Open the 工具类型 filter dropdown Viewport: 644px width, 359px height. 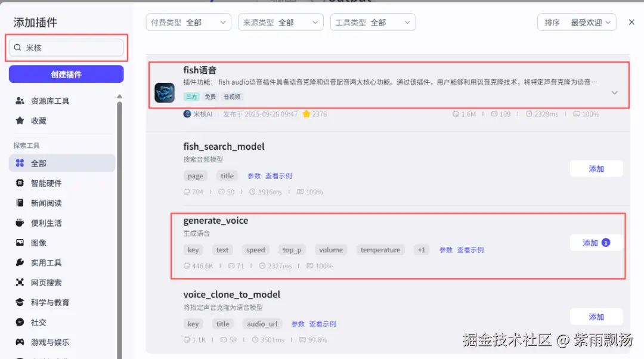pyautogui.click(x=373, y=22)
